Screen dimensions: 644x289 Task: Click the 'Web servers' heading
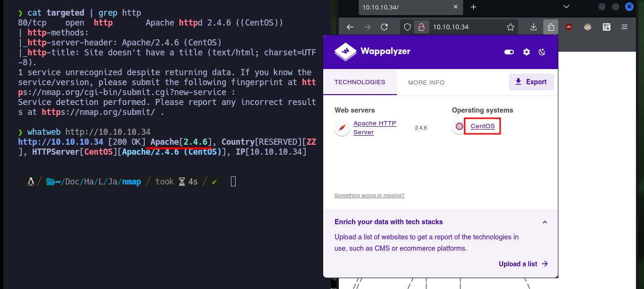point(354,110)
